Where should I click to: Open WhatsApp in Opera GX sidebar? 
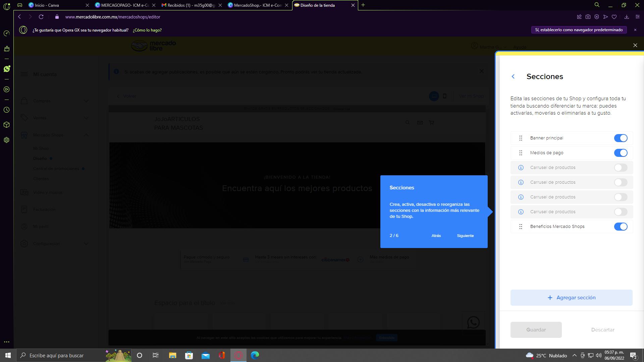coord(7,69)
